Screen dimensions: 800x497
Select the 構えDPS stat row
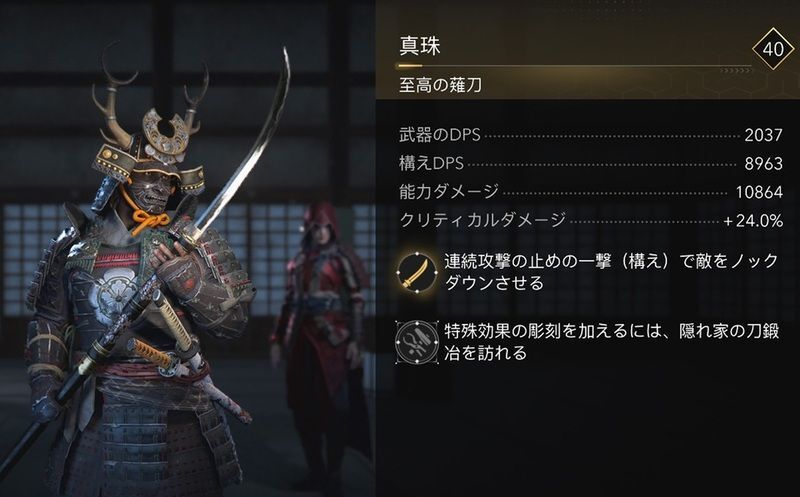(591, 163)
